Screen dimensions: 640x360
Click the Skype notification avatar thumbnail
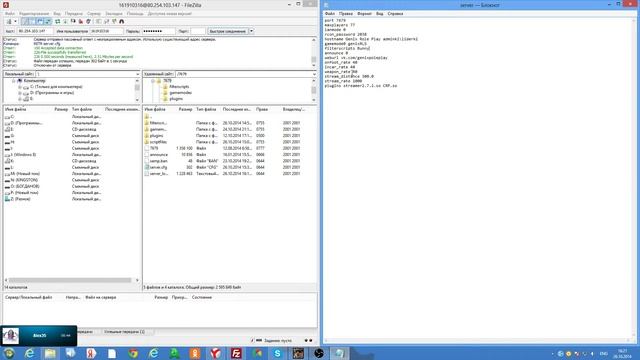coord(11,336)
